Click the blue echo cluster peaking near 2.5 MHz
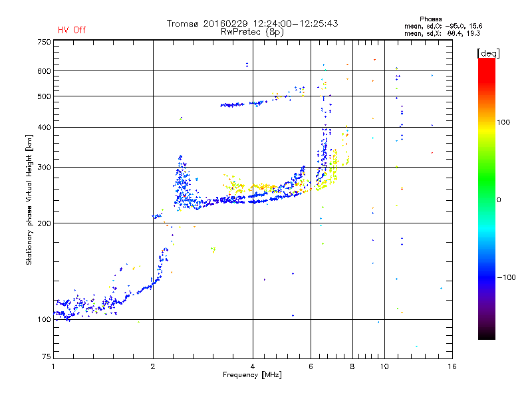 pos(182,185)
